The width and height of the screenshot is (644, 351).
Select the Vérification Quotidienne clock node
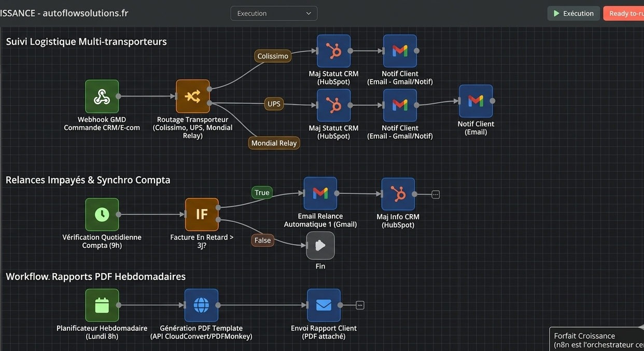[102, 214]
